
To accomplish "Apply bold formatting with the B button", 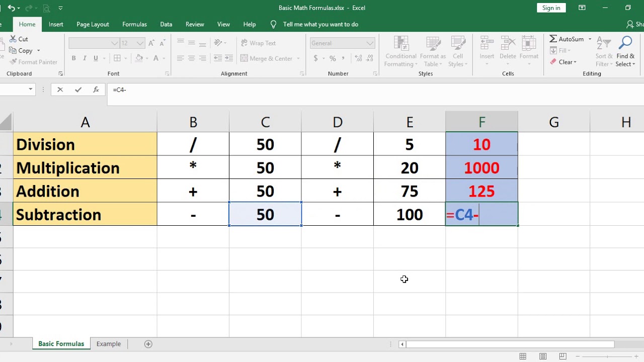I will [x=73, y=58].
